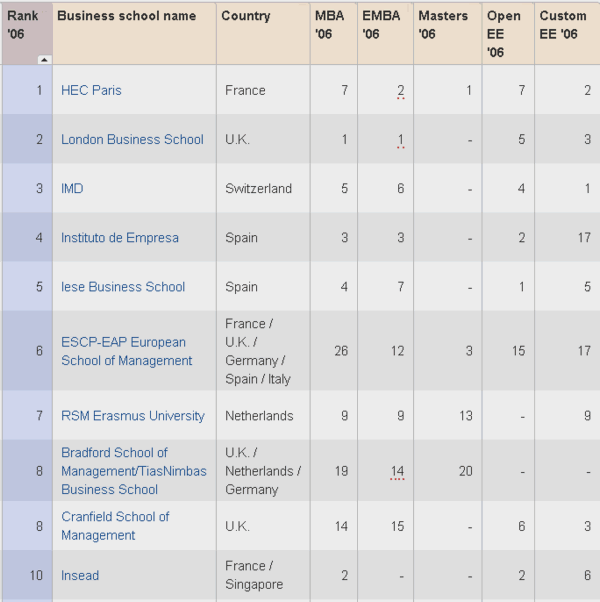The height and width of the screenshot is (602, 600).
Task: Sort by MBA '06 column header
Action: 334,33
